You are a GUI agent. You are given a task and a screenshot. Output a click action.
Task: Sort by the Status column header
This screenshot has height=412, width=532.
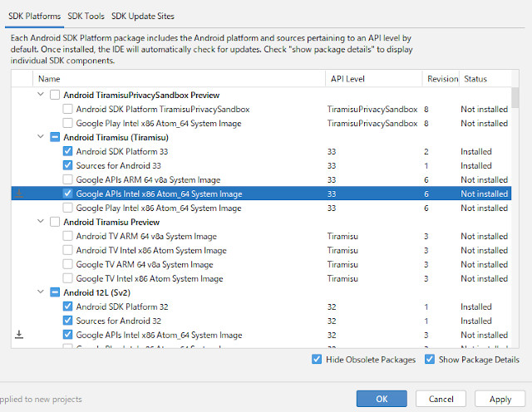(485, 79)
